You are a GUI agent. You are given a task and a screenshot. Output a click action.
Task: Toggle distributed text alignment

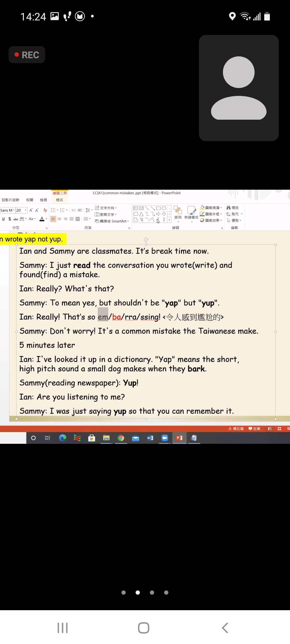click(x=78, y=219)
